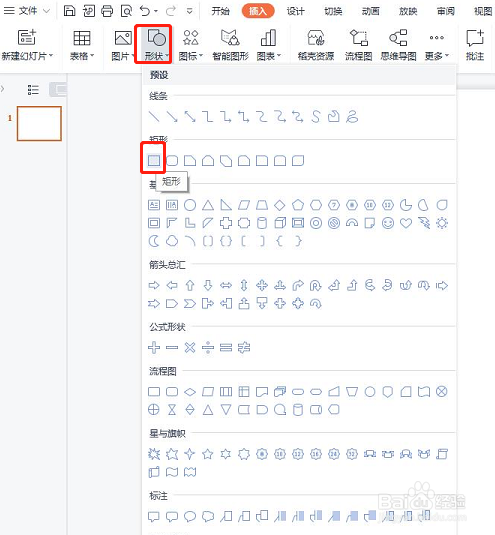Viewport: 495px width, 535px height.
Task: Switch to the 动画 tab
Action: click(x=370, y=11)
